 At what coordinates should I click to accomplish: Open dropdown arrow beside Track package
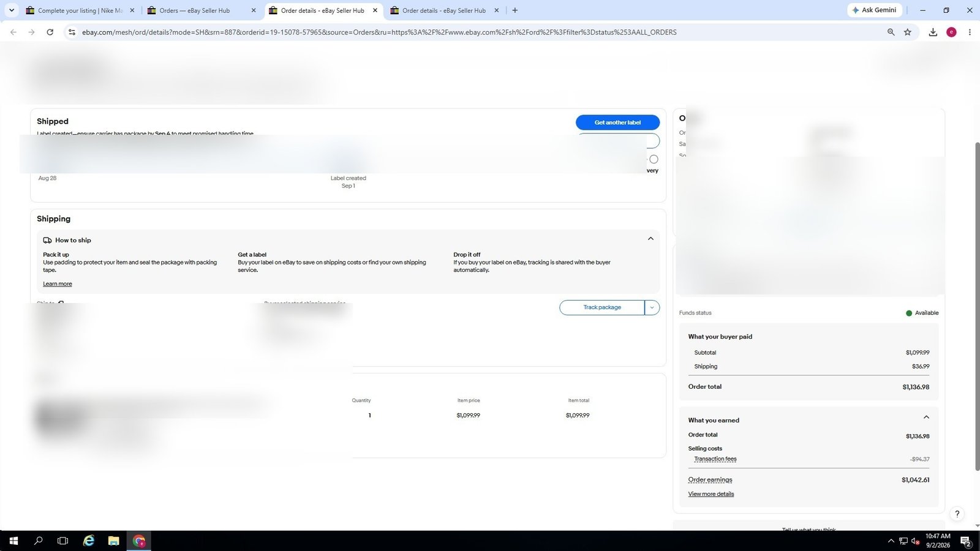click(x=652, y=307)
